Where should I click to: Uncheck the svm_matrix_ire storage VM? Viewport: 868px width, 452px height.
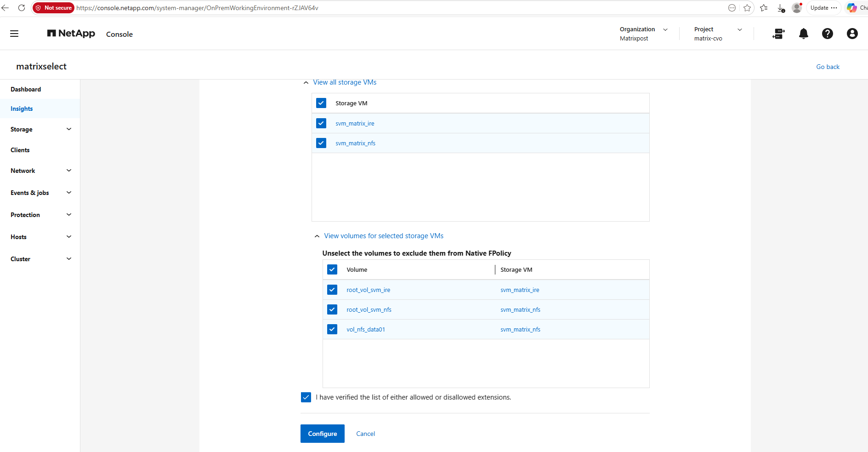point(321,123)
